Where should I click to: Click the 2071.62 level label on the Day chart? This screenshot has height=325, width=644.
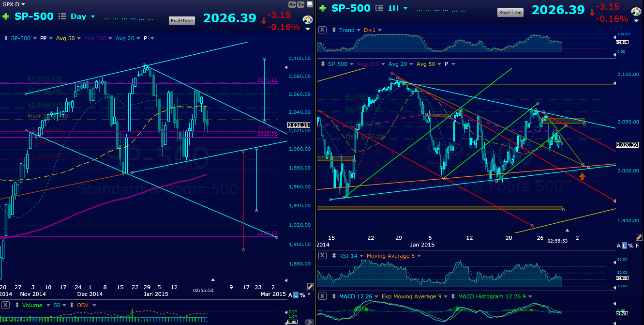click(268, 80)
